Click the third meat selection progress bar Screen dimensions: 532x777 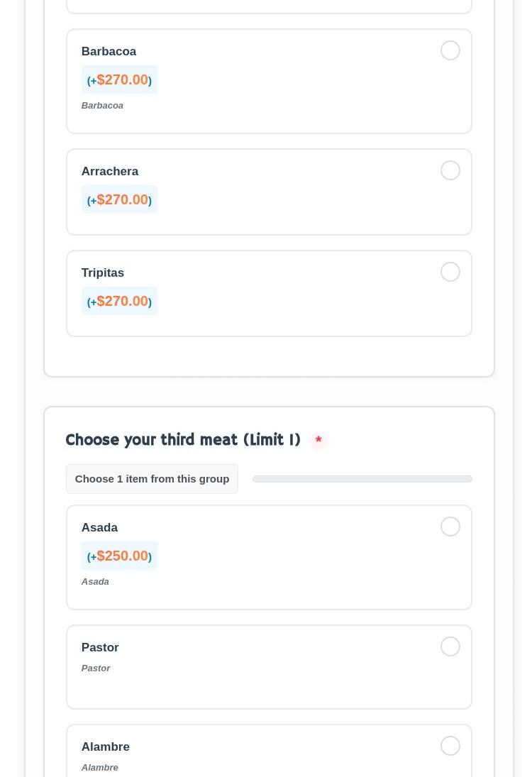362,479
